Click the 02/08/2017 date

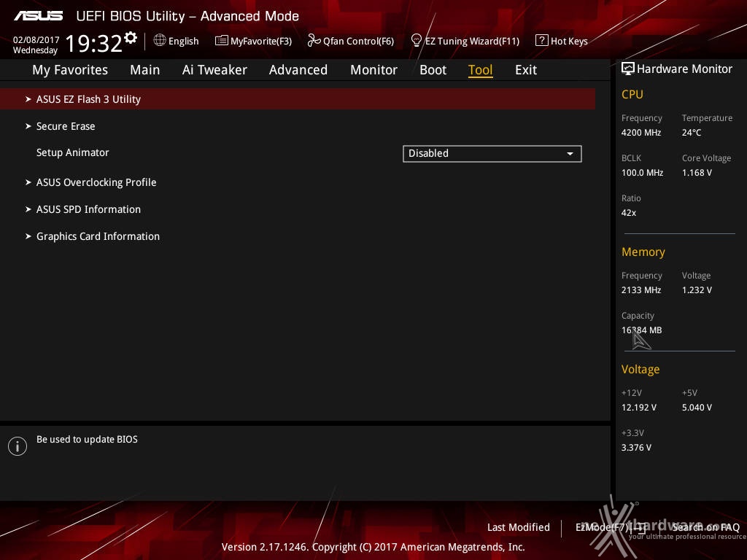coord(36,40)
